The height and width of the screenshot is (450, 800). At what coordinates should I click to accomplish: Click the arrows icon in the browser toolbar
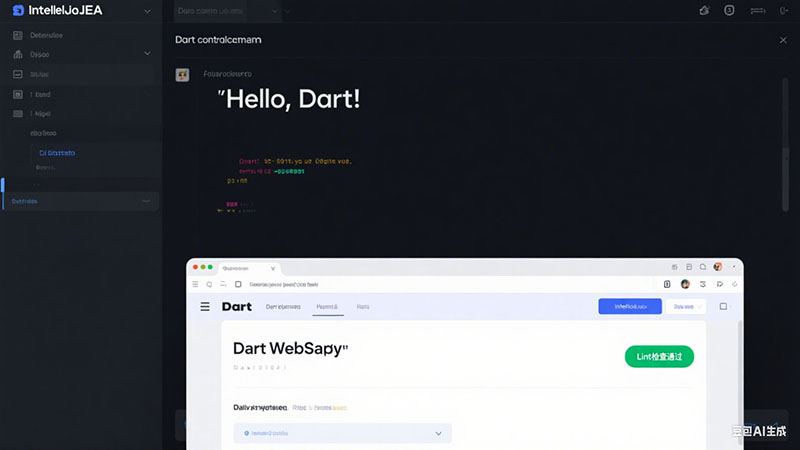point(223,284)
